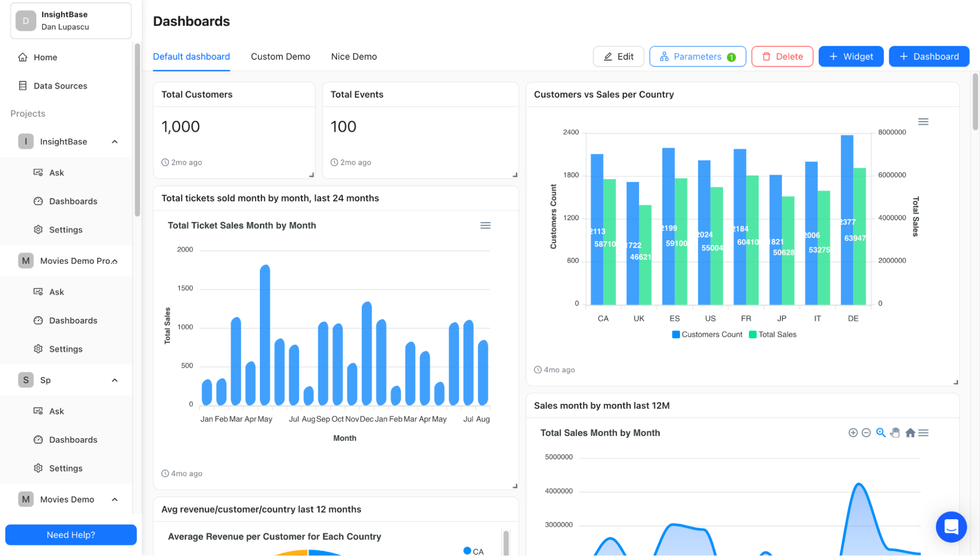Collapse the InsightBase project section
The width and height of the screenshot is (980, 556).
pos(114,141)
